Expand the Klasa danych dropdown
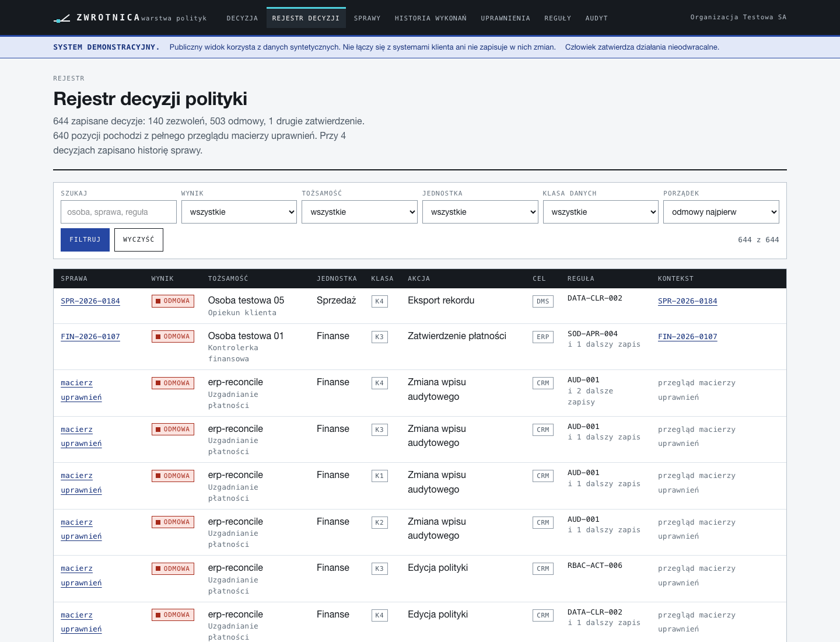The height and width of the screenshot is (642, 840). click(601, 212)
